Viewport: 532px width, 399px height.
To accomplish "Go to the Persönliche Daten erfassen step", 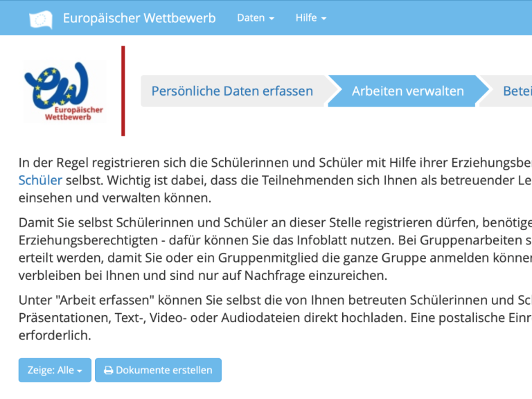I will [x=232, y=91].
